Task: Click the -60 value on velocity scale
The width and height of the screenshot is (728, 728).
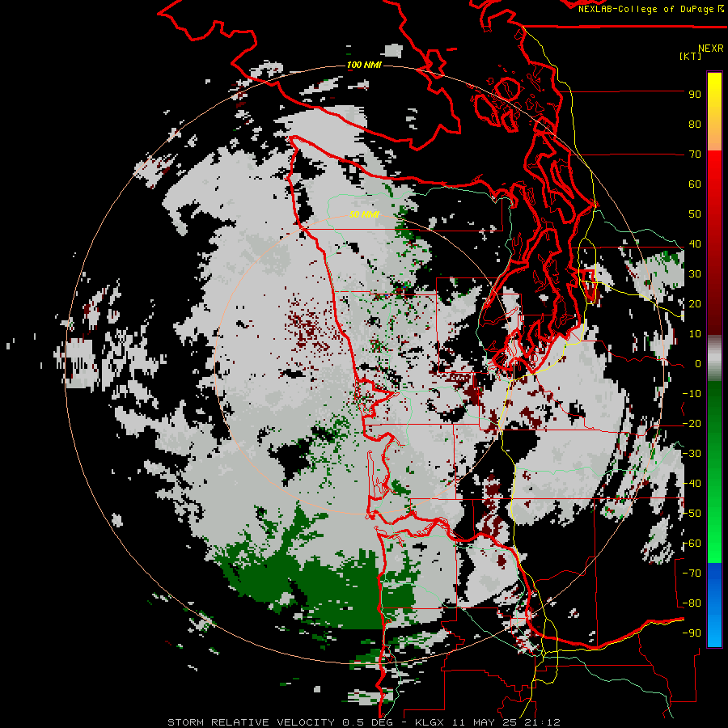Action: pyautogui.click(x=692, y=544)
